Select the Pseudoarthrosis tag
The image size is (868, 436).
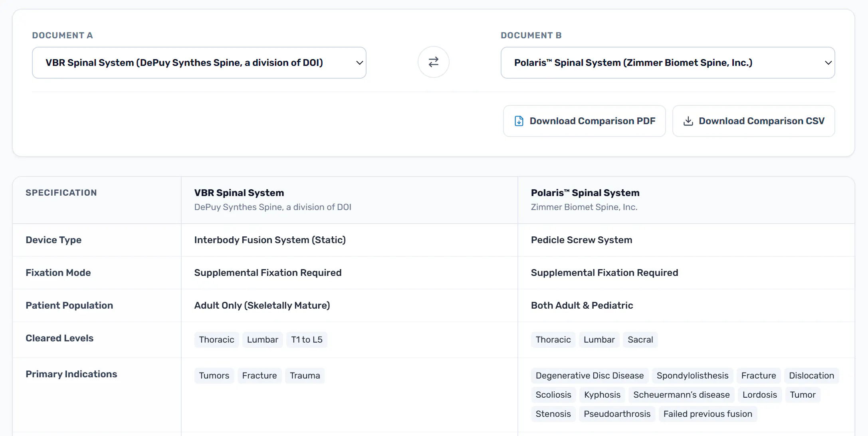coord(617,414)
